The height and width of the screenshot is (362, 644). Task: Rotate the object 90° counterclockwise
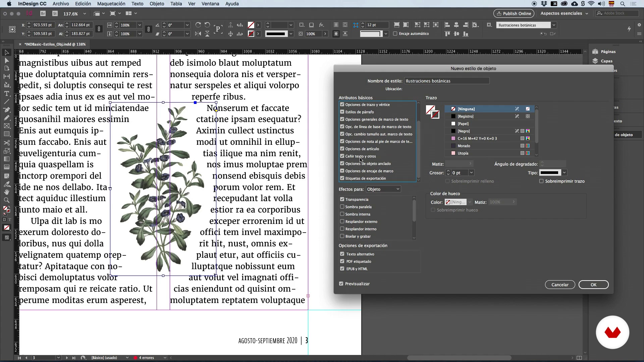pyautogui.click(x=207, y=25)
